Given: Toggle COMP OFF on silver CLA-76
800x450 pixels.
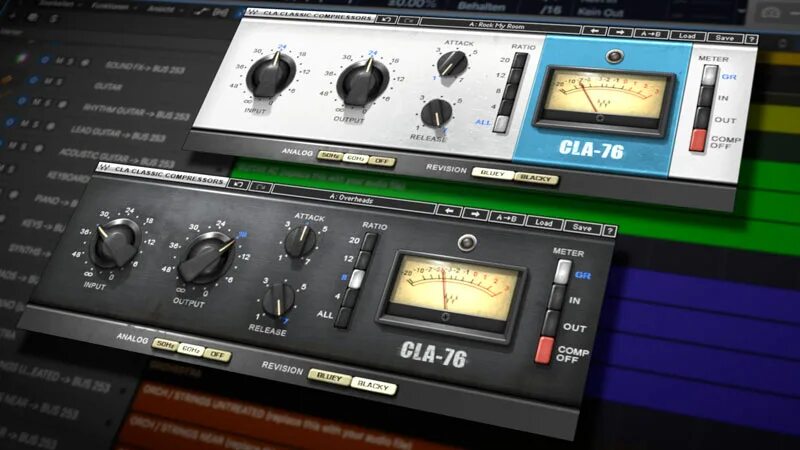Looking at the screenshot, I should 698,140.
